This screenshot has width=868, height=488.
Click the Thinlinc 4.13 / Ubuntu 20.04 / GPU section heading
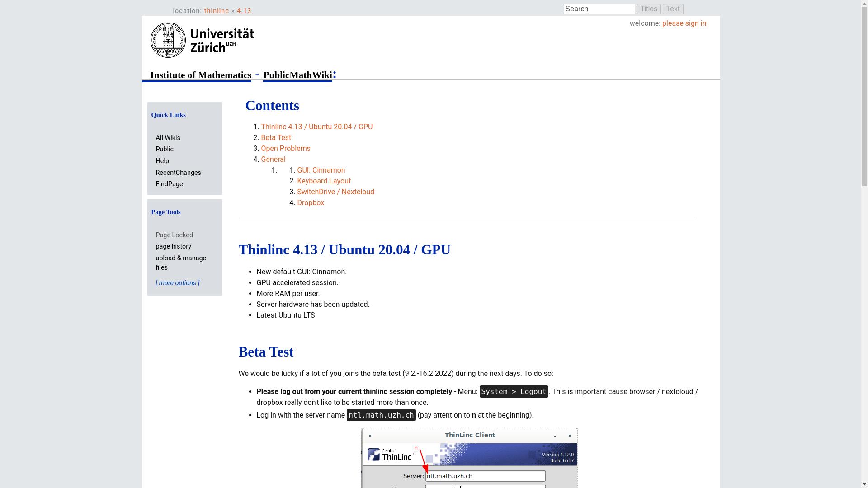(x=344, y=249)
